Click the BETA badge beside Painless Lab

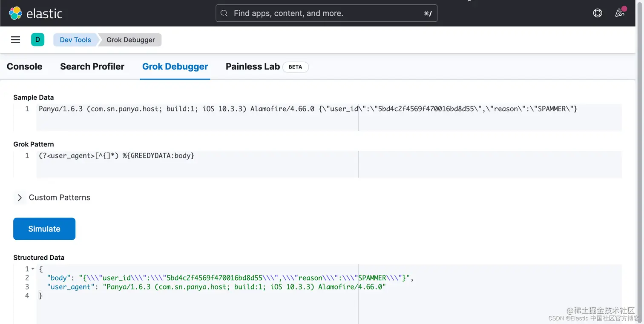pyautogui.click(x=295, y=67)
